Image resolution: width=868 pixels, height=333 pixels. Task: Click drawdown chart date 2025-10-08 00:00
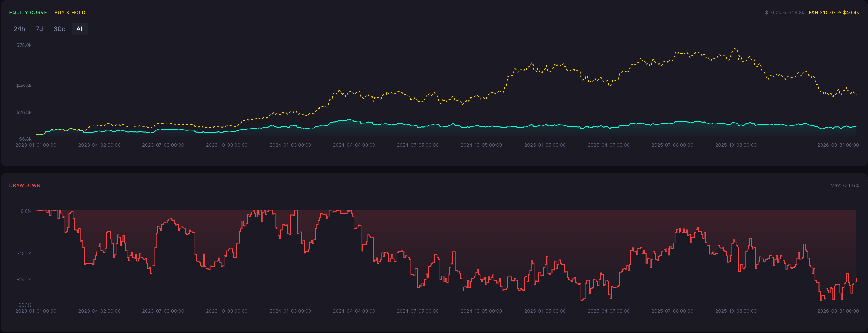736,311
